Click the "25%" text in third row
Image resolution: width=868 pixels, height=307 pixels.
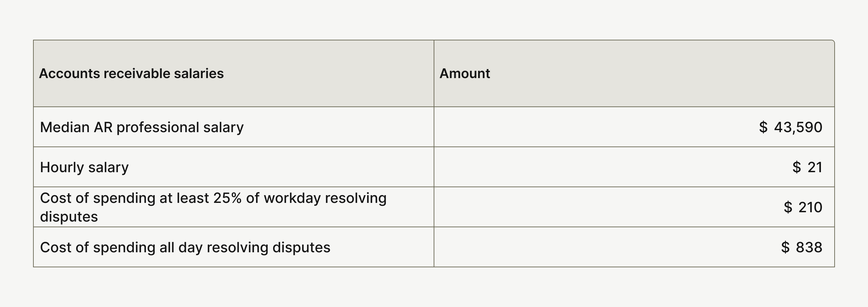[227, 198]
